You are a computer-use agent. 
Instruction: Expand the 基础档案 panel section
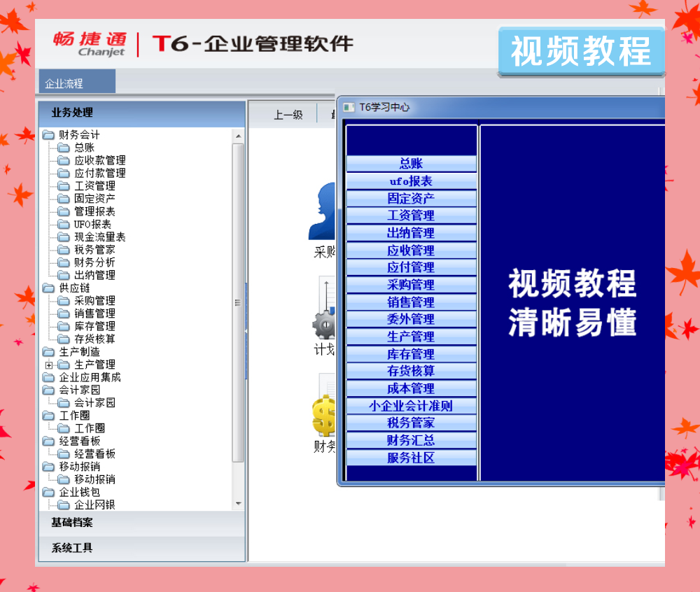coord(142,523)
